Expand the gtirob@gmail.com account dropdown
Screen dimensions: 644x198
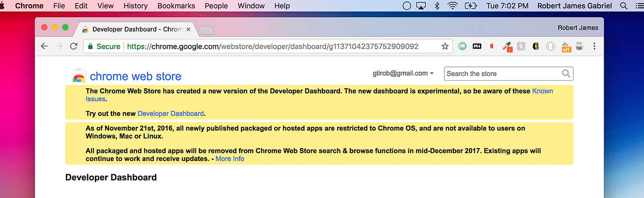click(x=404, y=74)
